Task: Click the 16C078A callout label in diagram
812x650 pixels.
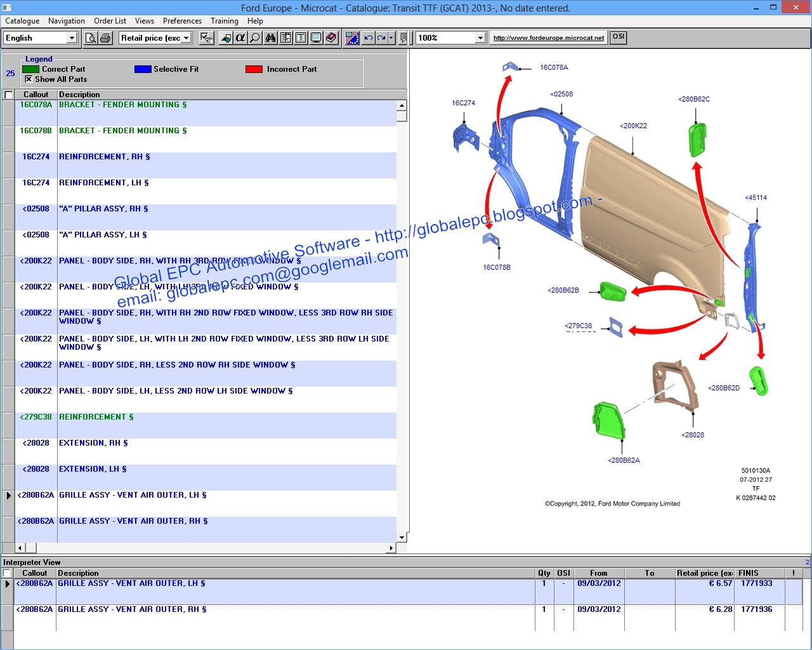Action: (x=554, y=67)
